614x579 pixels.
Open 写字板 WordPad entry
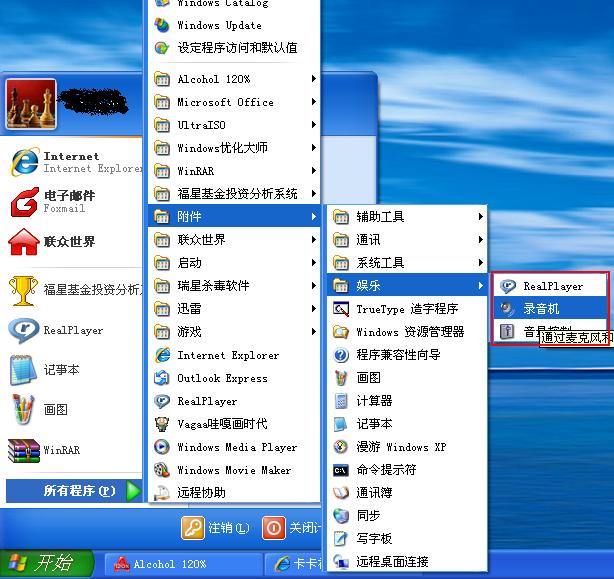tap(407, 539)
